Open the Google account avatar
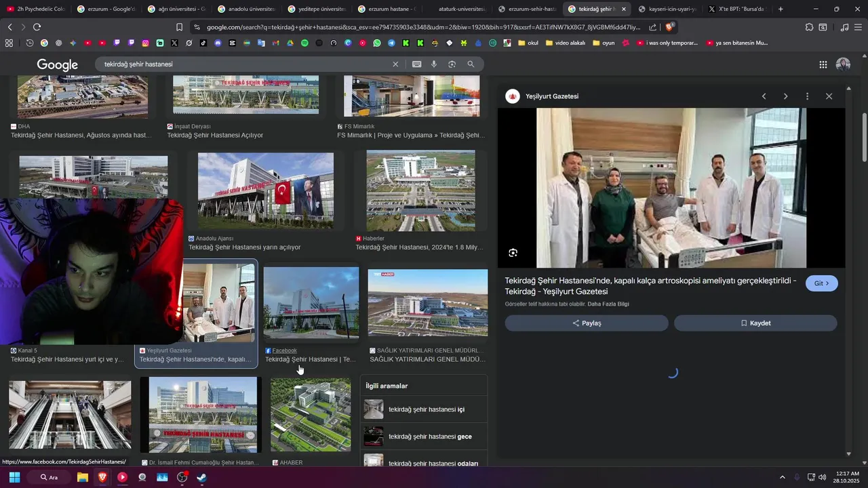 843,64
